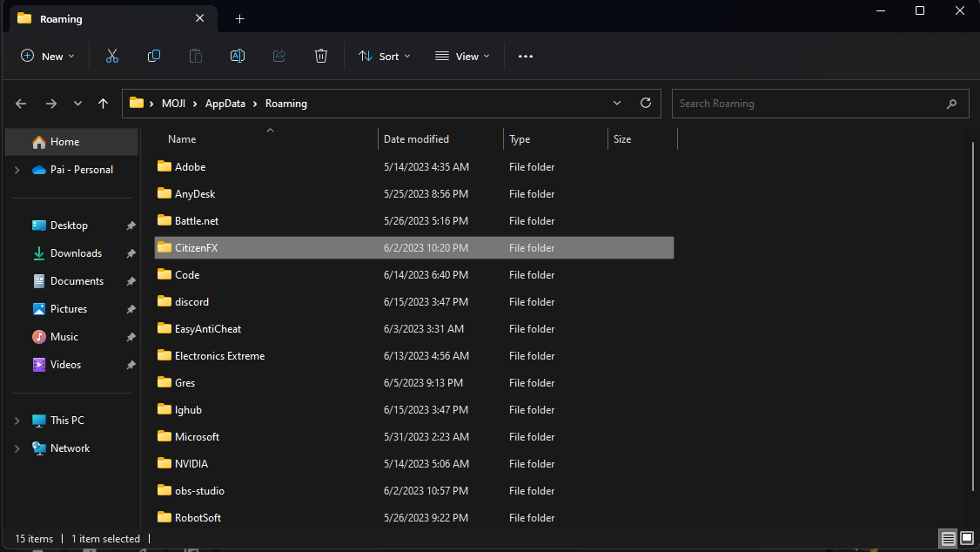
Task: Navigate back with the left arrow
Action: click(x=22, y=104)
